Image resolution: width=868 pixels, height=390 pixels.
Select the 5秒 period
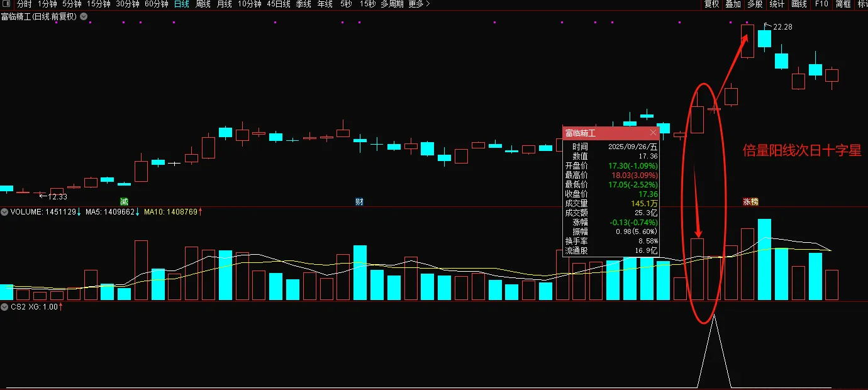(x=346, y=4)
